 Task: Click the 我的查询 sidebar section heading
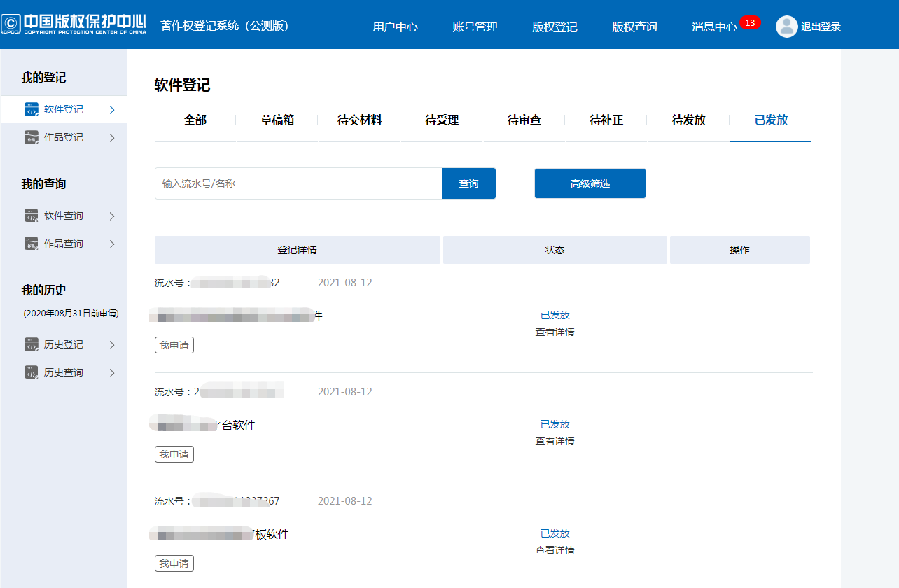[x=43, y=183]
